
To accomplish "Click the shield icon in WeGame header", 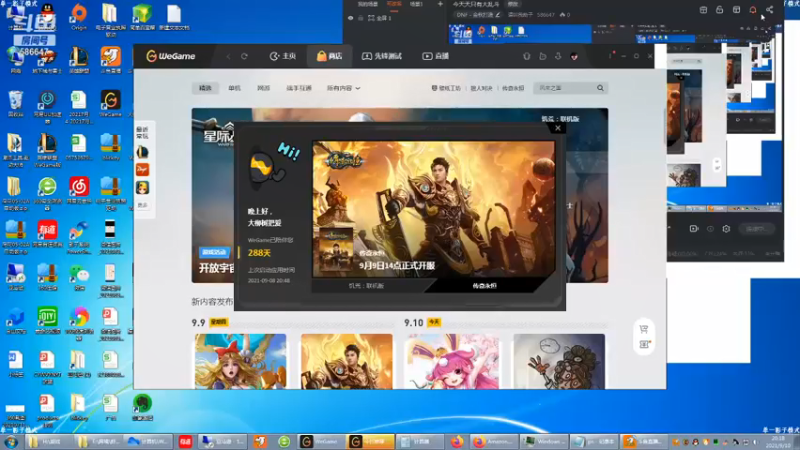I will coord(527,56).
